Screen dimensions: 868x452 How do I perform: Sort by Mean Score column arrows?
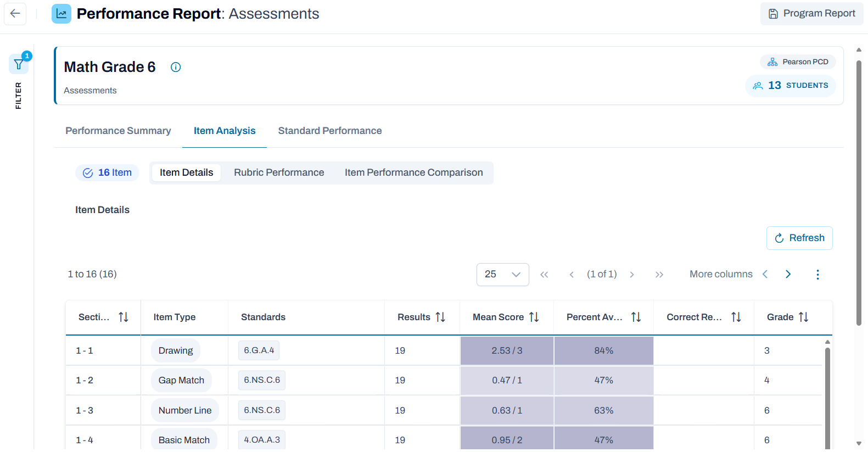click(534, 317)
